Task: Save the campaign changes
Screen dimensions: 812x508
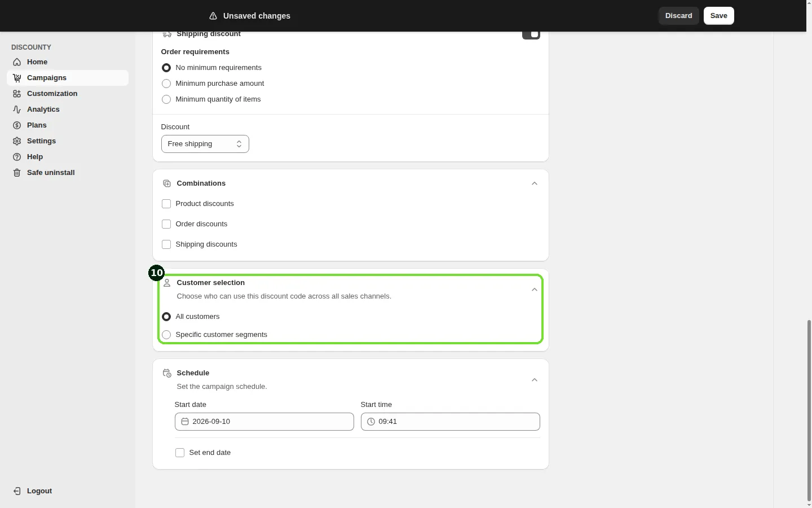Action: click(719, 16)
